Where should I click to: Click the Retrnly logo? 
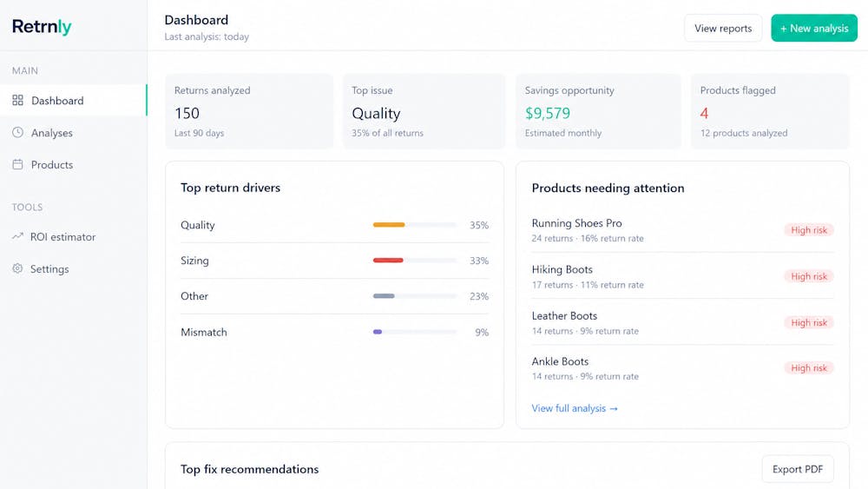pyautogui.click(x=42, y=26)
